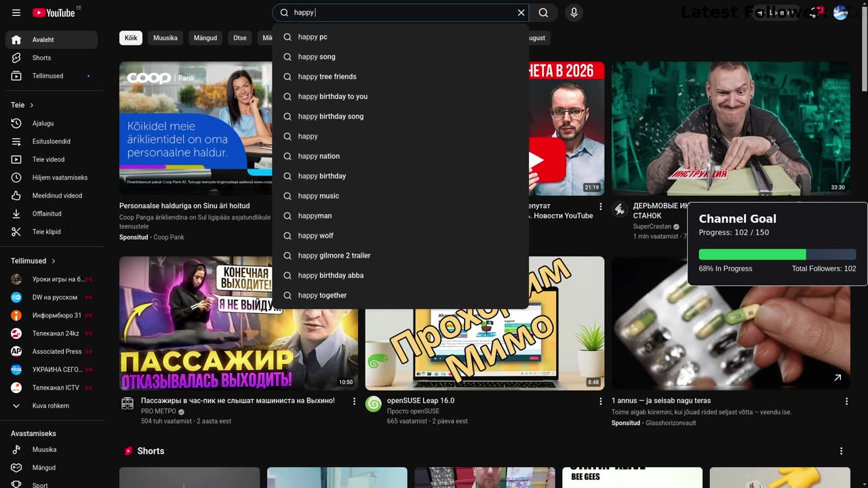Open the account avatar menu
The height and width of the screenshot is (488, 868).
tap(840, 13)
